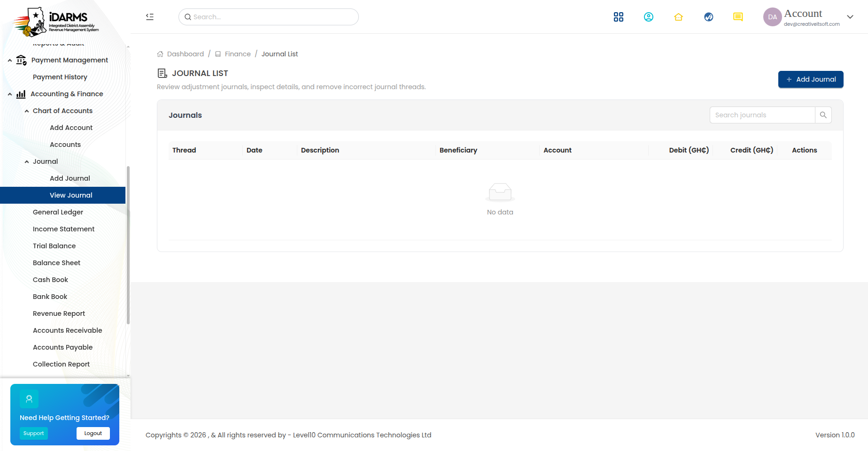
Task: Collapse the Accounting & Finance section
Action: click(x=10, y=94)
